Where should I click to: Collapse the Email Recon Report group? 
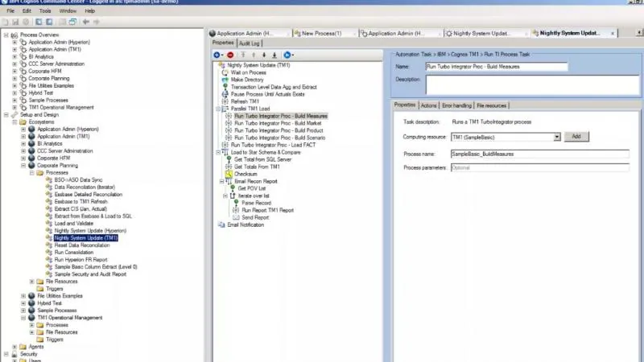222,182
